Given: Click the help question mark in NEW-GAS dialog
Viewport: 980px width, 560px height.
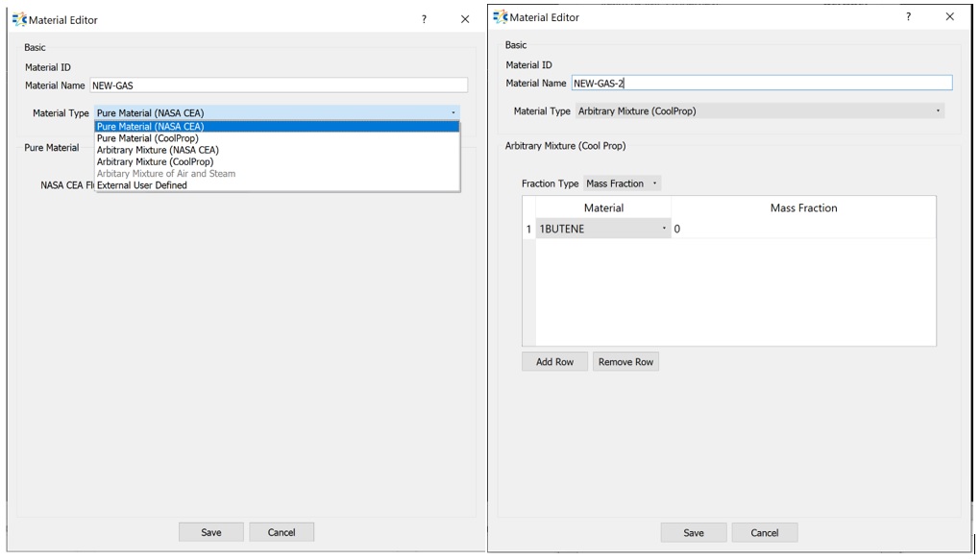Looking at the screenshot, I should 424,19.
